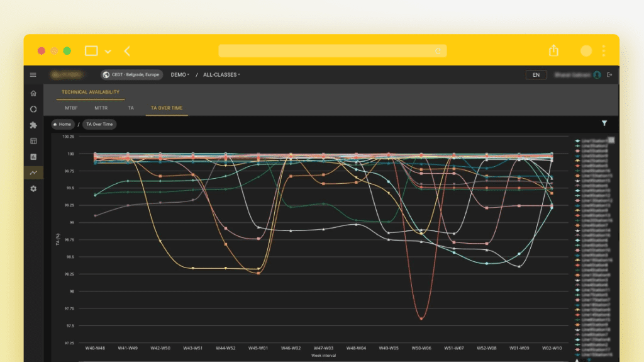Screen dimensions: 644x362
Task: Open the hamburger menu in top bar
Action: click(33, 75)
